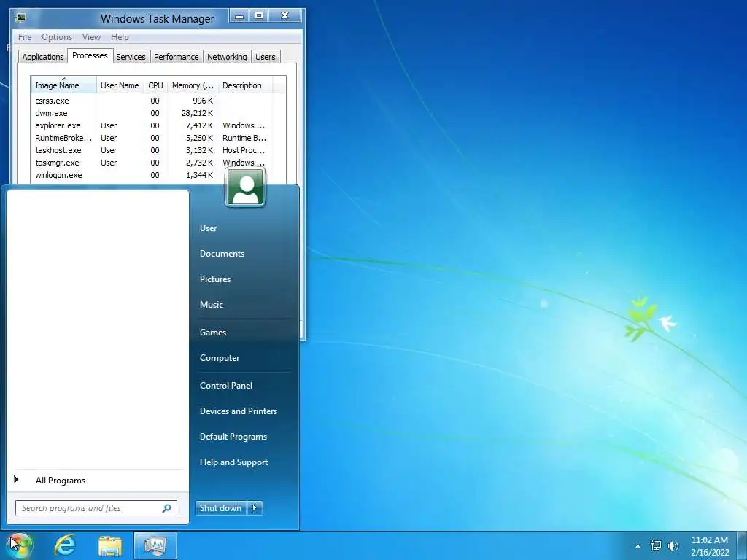Viewport: 747px width, 560px height.
Task: Switch to the Users tab
Action: (266, 57)
